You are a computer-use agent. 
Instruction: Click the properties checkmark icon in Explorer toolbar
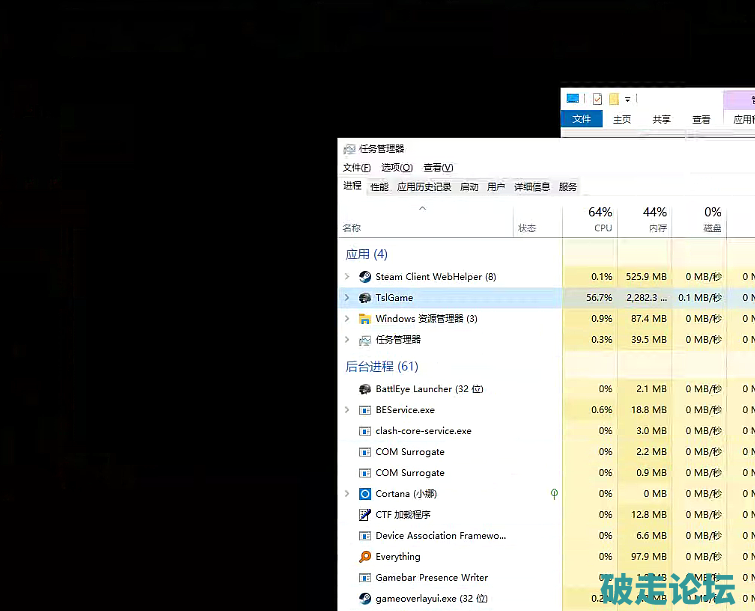[597, 99]
